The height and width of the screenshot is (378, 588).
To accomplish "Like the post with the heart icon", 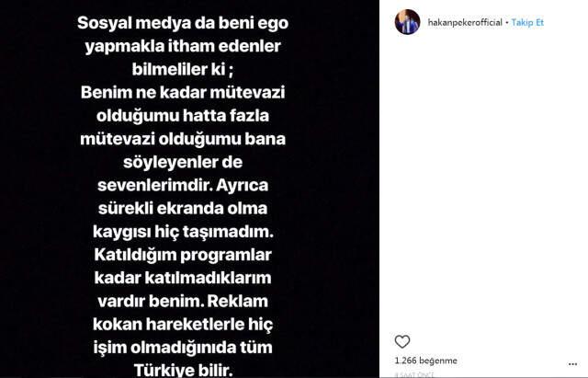I will 402,341.
